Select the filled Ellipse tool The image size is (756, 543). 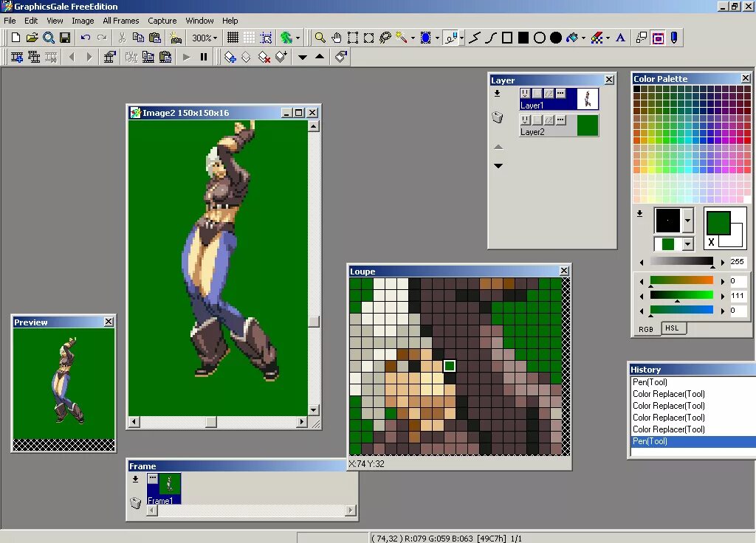tap(556, 38)
